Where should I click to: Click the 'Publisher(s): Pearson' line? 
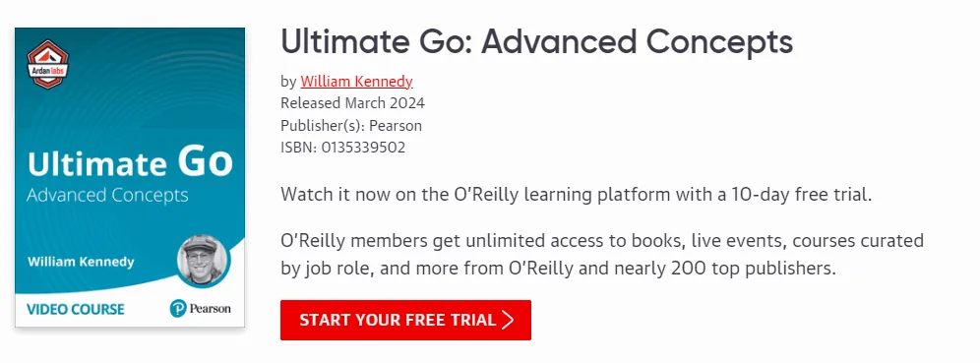(x=351, y=126)
